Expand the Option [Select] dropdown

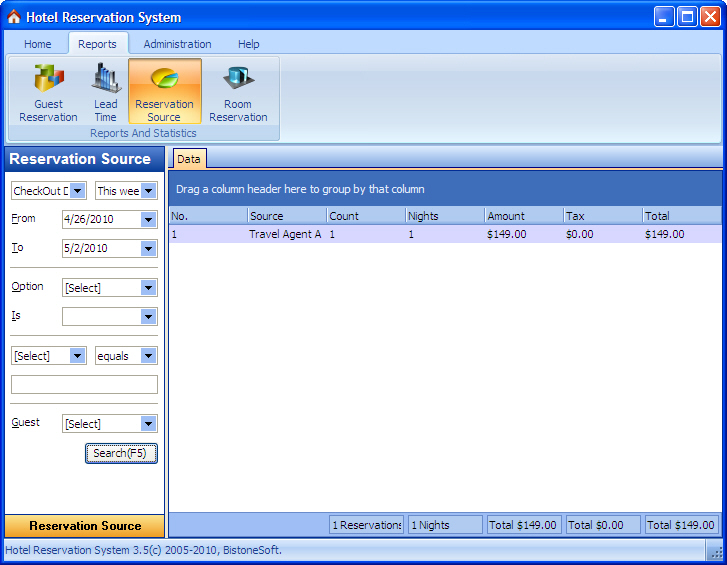coord(148,288)
